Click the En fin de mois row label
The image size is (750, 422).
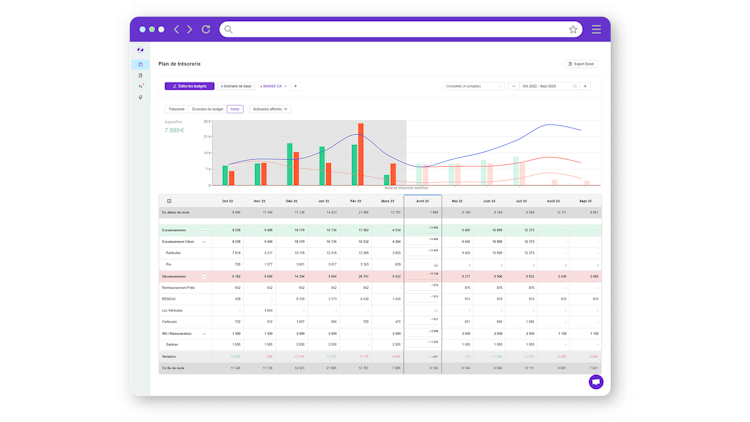[173, 368]
